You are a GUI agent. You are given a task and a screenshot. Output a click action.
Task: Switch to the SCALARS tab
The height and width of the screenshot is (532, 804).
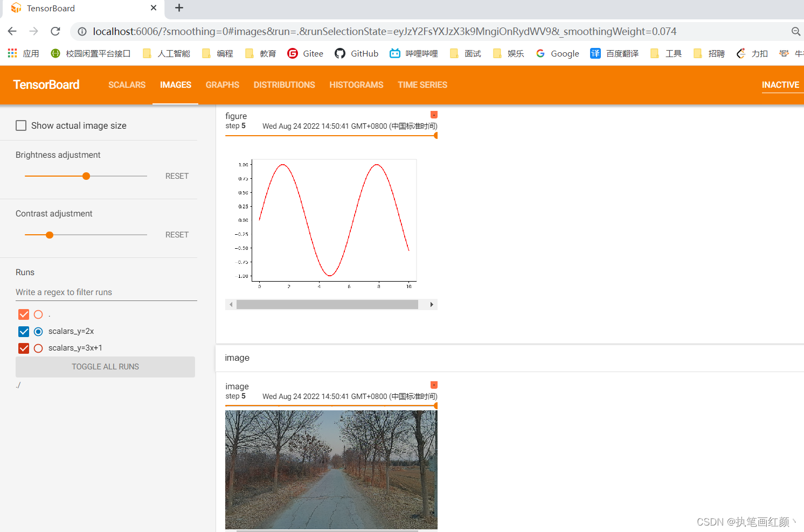point(127,85)
